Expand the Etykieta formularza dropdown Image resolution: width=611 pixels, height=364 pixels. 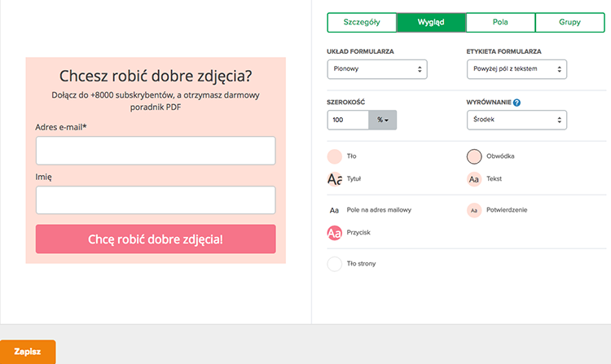coord(516,69)
